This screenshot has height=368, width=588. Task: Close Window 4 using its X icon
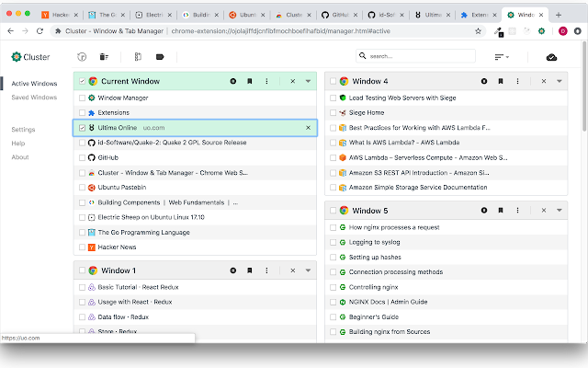(x=544, y=81)
